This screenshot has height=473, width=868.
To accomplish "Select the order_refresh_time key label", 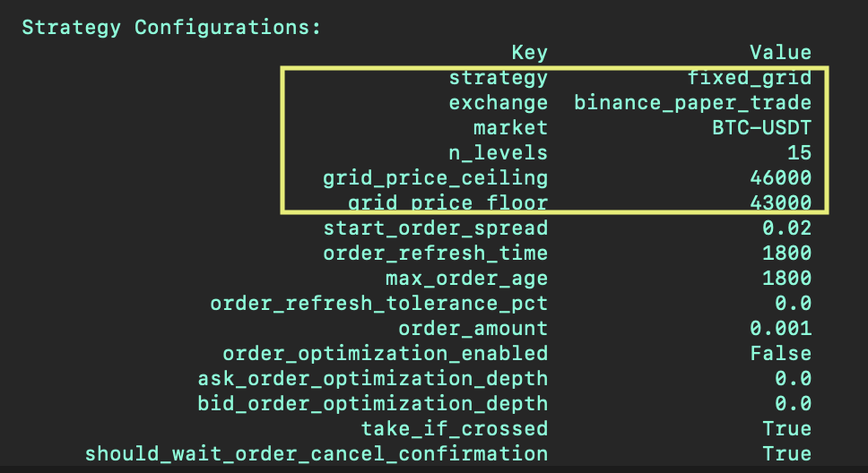I will pyautogui.click(x=435, y=254).
